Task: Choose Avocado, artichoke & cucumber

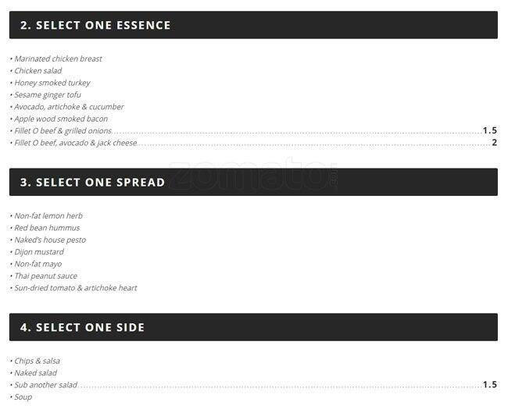Action: pyautogui.click(x=69, y=107)
